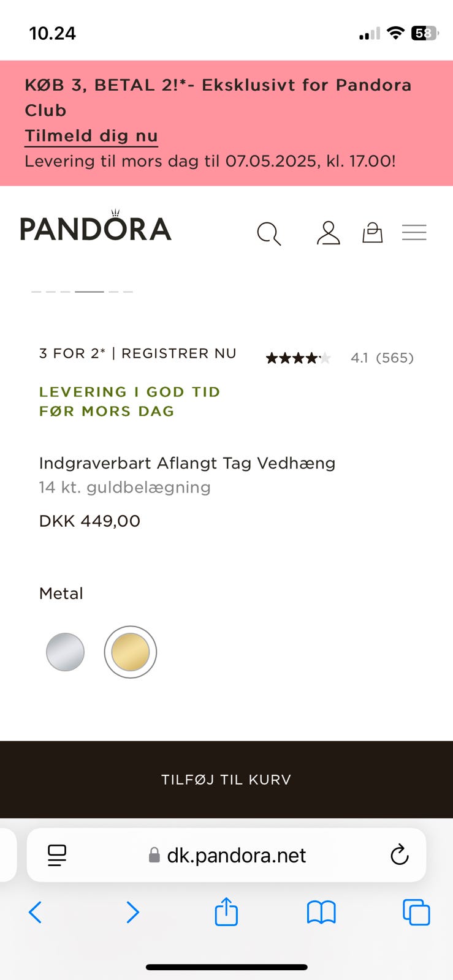The width and height of the screenshot is (453, 980).
Task: Tap the dk.pandora.net address field
Action: coord(236,855)
